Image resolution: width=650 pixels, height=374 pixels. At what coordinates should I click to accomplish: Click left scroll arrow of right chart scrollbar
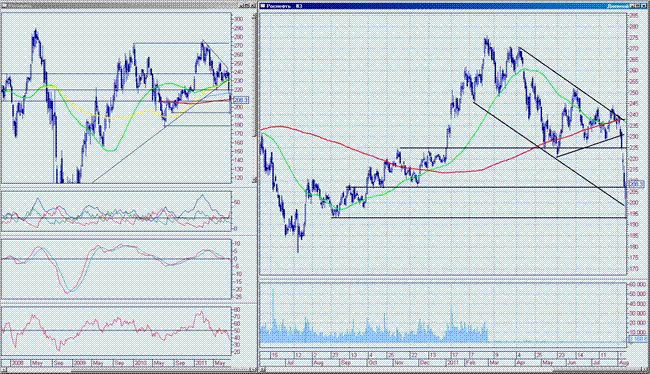pyautogui.click(x=263, y=369)
